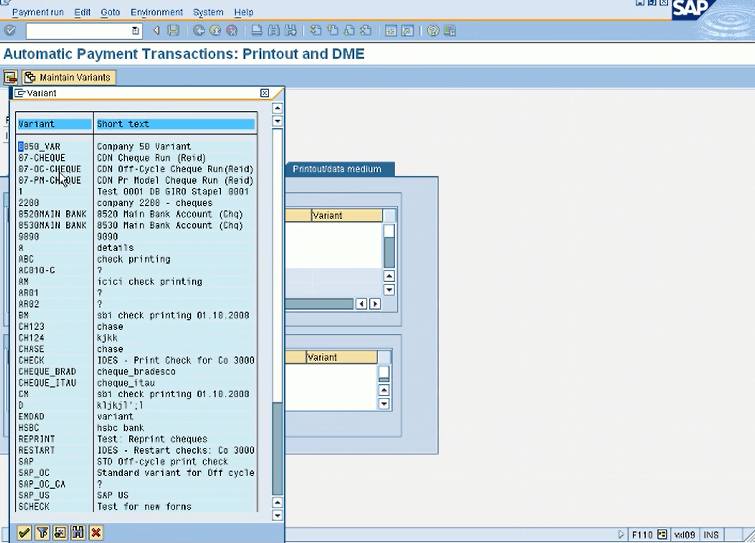
Task: Click the yellow Exit arrow icon
Action: pyautogui.click(x=215, y=31)
